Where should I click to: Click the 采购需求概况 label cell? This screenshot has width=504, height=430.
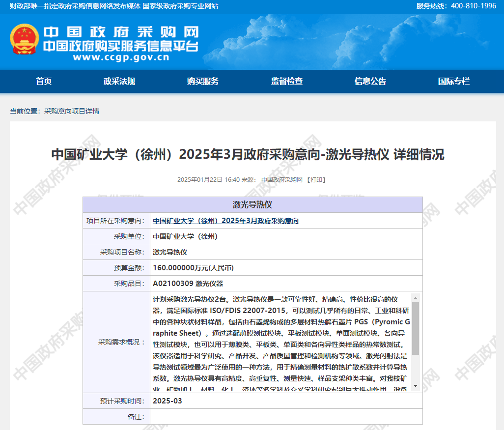pos(116,342)
